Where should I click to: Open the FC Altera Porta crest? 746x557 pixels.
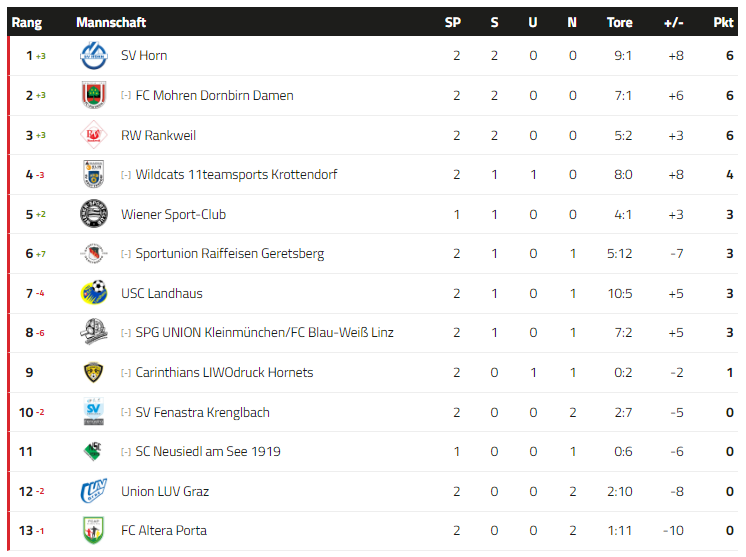[93, 530]
